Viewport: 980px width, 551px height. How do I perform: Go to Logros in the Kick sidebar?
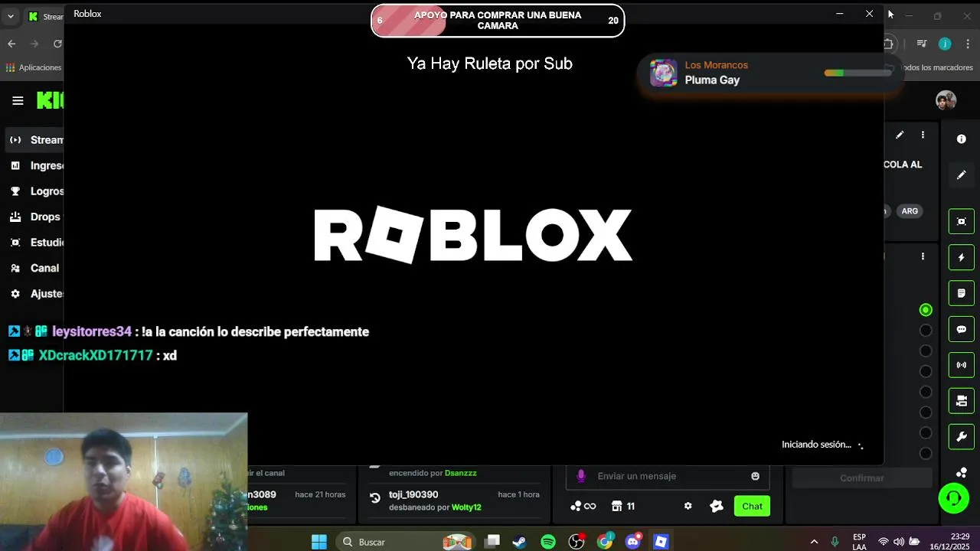[36, 191]
